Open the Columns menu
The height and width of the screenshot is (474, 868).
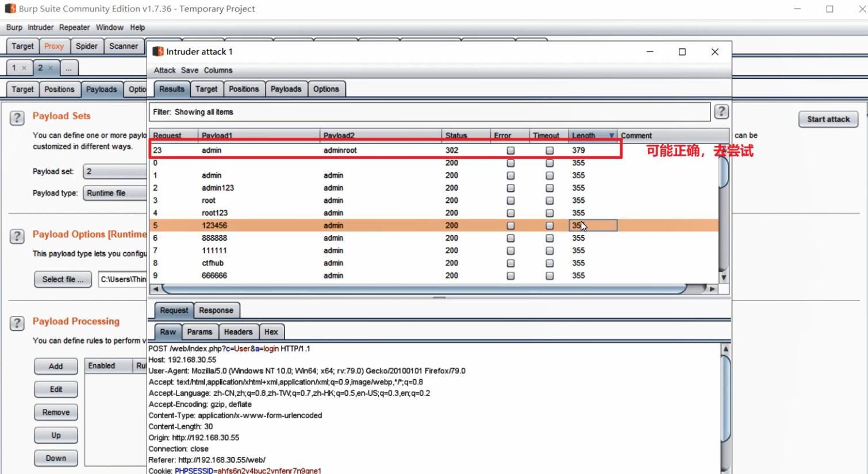tap(218, 70)
